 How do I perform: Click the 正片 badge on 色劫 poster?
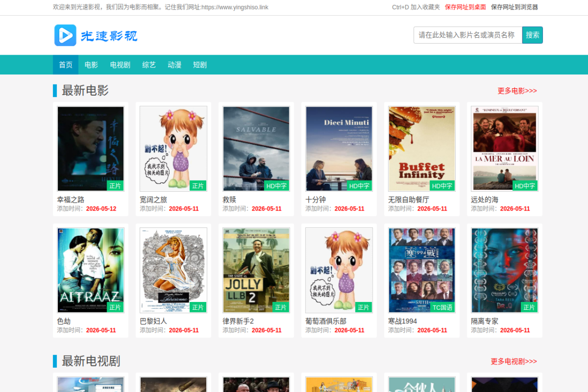click(115, 307)
